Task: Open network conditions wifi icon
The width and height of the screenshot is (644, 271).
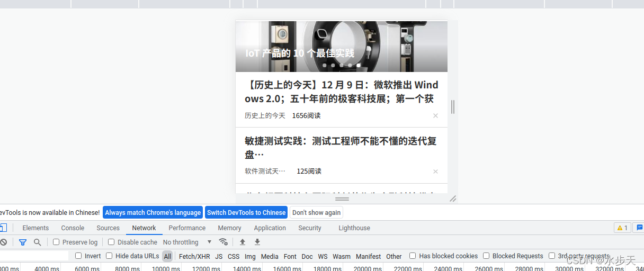Action: point(223,242)
